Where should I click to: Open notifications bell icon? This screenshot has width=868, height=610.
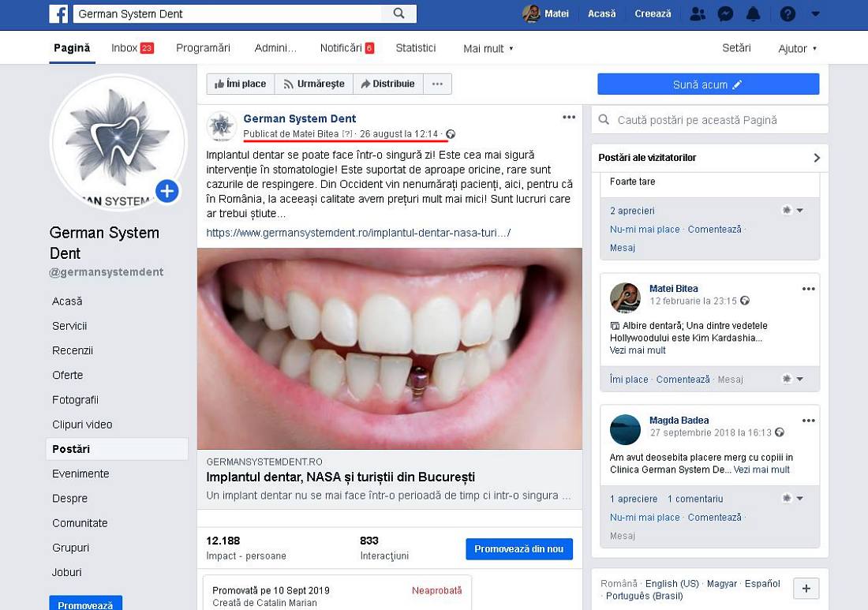tap(754, 13)
